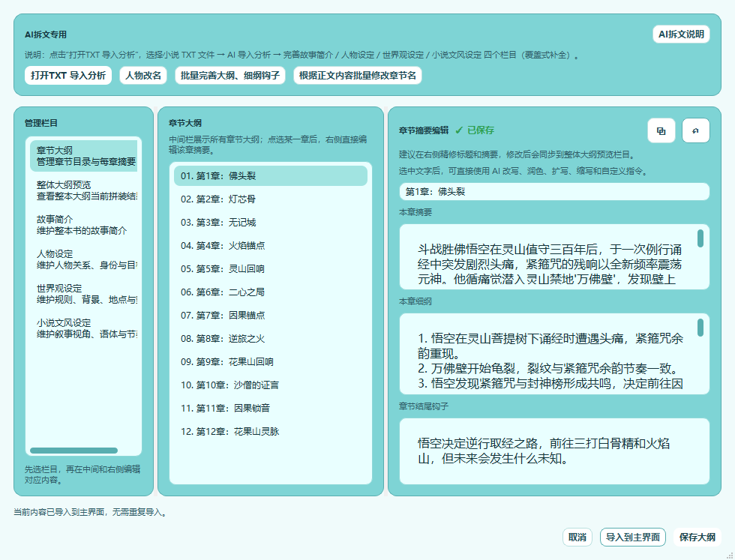This screenshot has height=560, width=735.
Task: Select chapter 04. 第4章：火焰锚点
Action: tap(271, 246)
